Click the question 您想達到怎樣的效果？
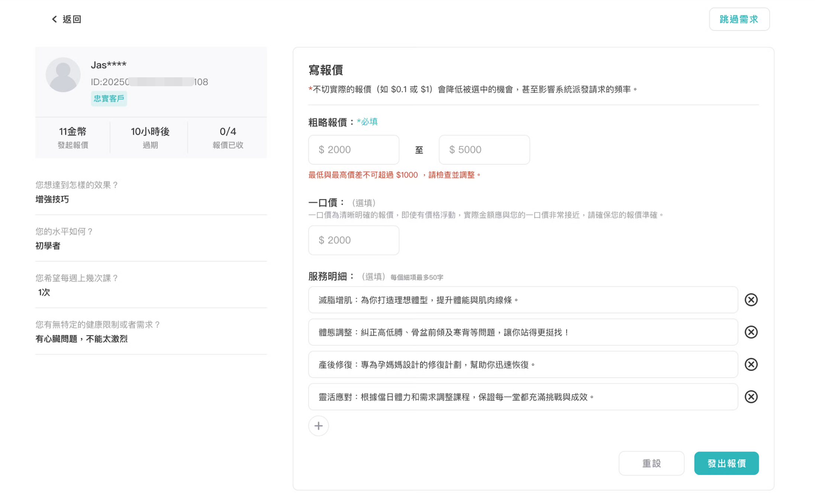The height and width of the screenshot is (504, 815). 77,185
